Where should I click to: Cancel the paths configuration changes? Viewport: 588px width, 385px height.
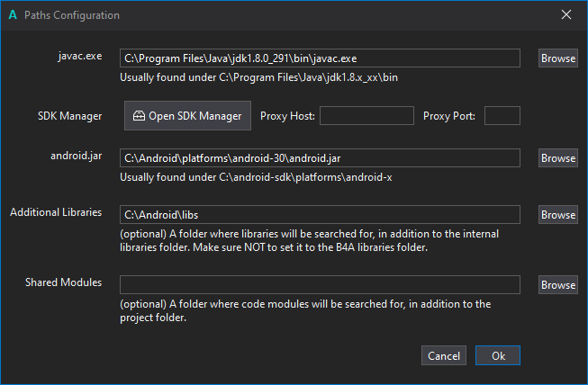click(444, 355)
